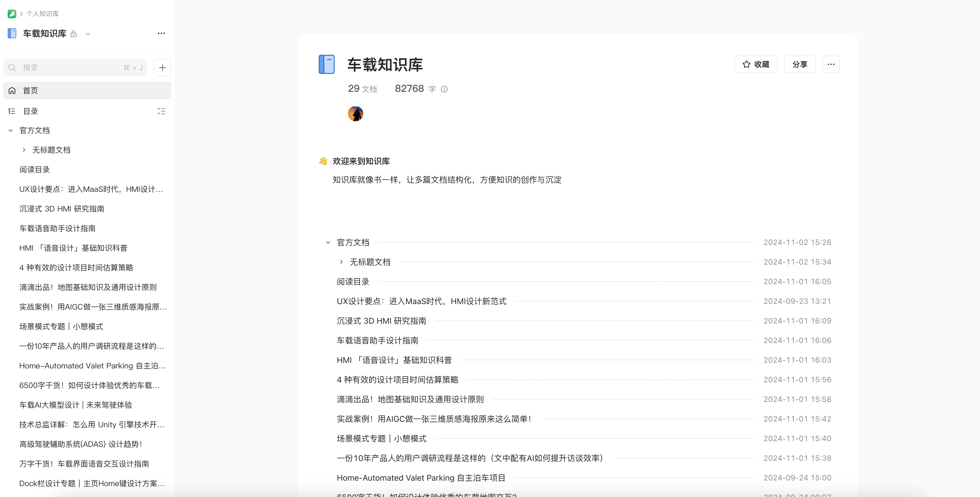Click the 收藏 star button
The width and height of the screenshot is (980, 497).
coord(756,64)
